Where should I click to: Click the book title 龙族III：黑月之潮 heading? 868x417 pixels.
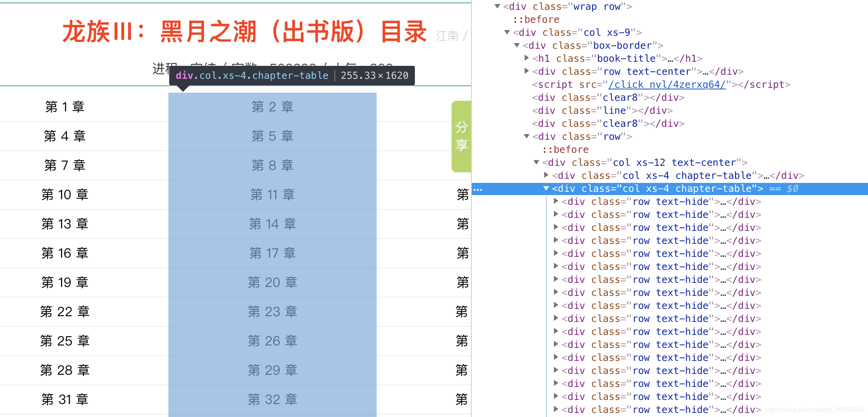click(x=244, y=32)
